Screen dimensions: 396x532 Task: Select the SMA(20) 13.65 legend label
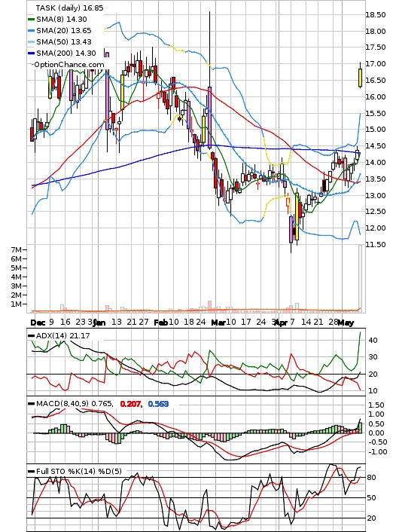tap(64, 31)
